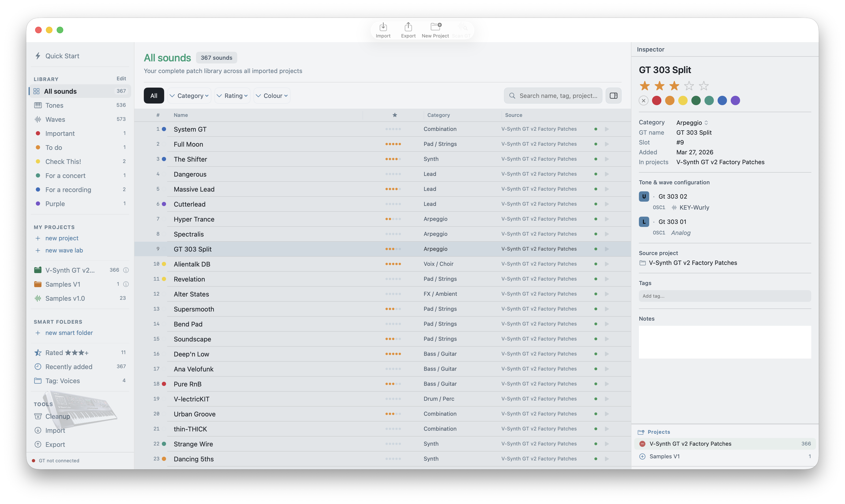
Task: Add sound to Samples V1 project
Action: click(x=642, y=456)
